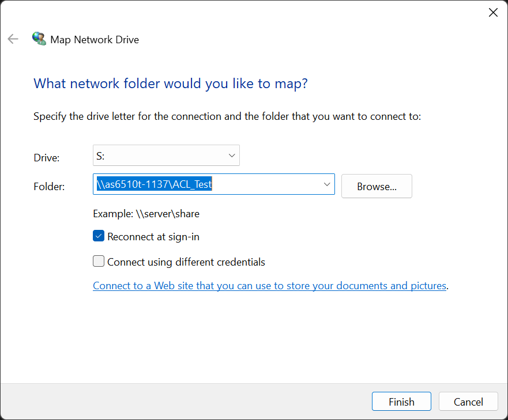The width and height of the screenshot is (508, 420).
Task: Open the Connect to a Web site link
Action: click(x=269, y=286)
